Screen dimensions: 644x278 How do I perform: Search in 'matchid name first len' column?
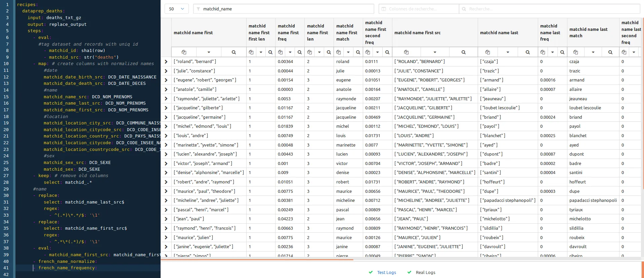tap(329, 52)
